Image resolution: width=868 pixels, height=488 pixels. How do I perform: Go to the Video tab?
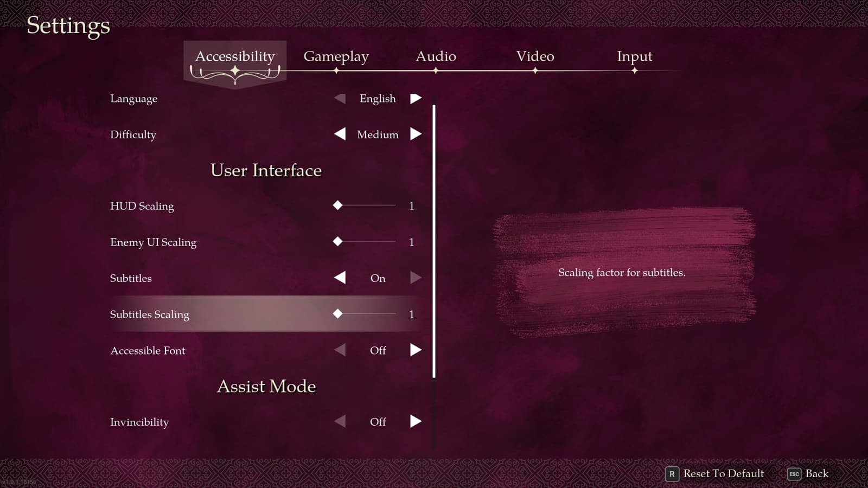(x=535, y=56)
